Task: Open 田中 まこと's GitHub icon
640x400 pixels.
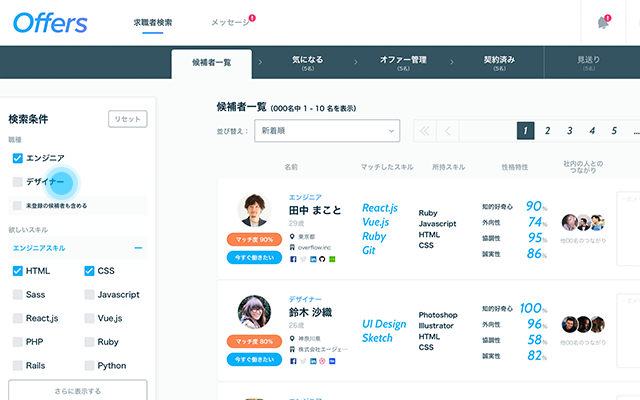Action: [322, 259]
